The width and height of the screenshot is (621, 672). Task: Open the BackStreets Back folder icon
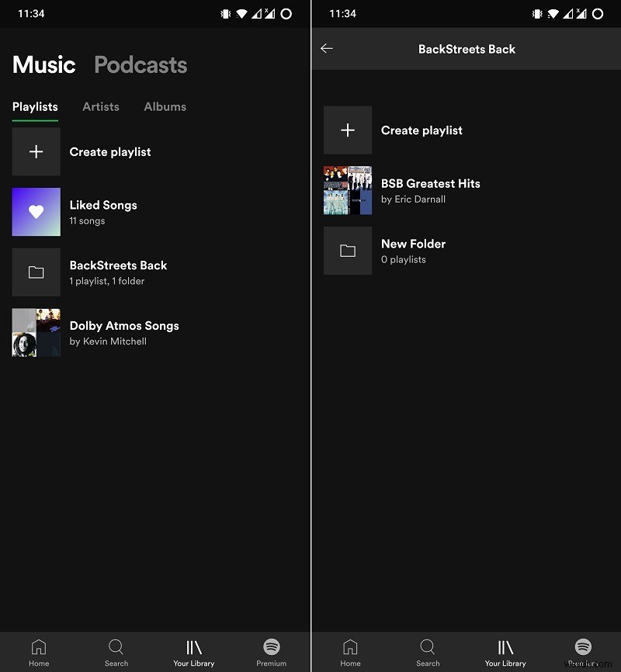coord(36,272)
